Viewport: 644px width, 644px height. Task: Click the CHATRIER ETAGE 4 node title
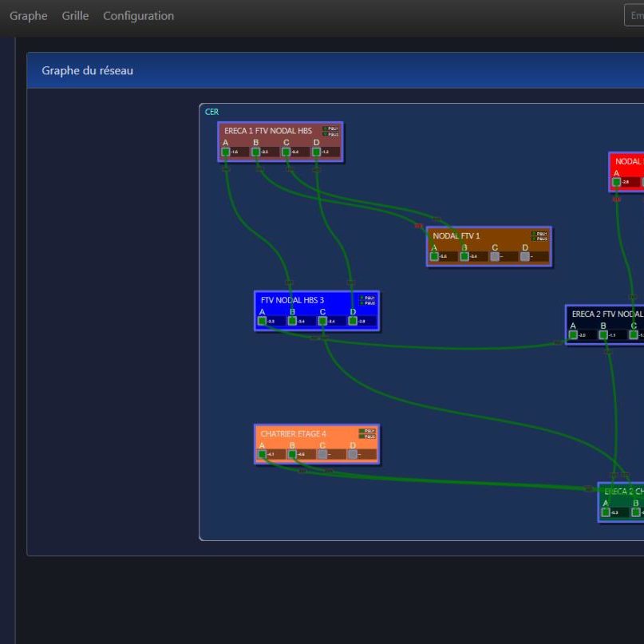pyautogui.click(x=293, y=434)
